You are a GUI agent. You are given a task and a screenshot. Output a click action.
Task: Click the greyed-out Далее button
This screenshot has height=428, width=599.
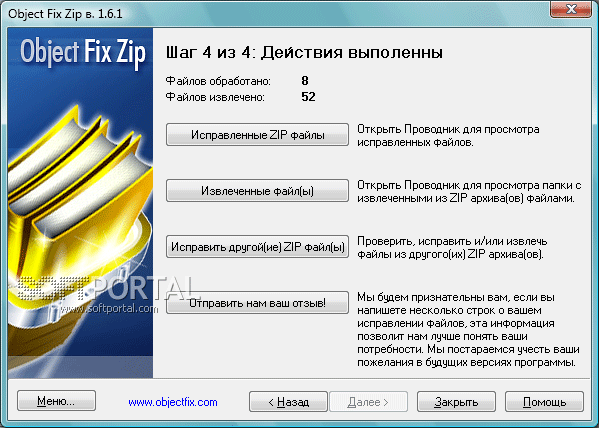click(368, 402)
